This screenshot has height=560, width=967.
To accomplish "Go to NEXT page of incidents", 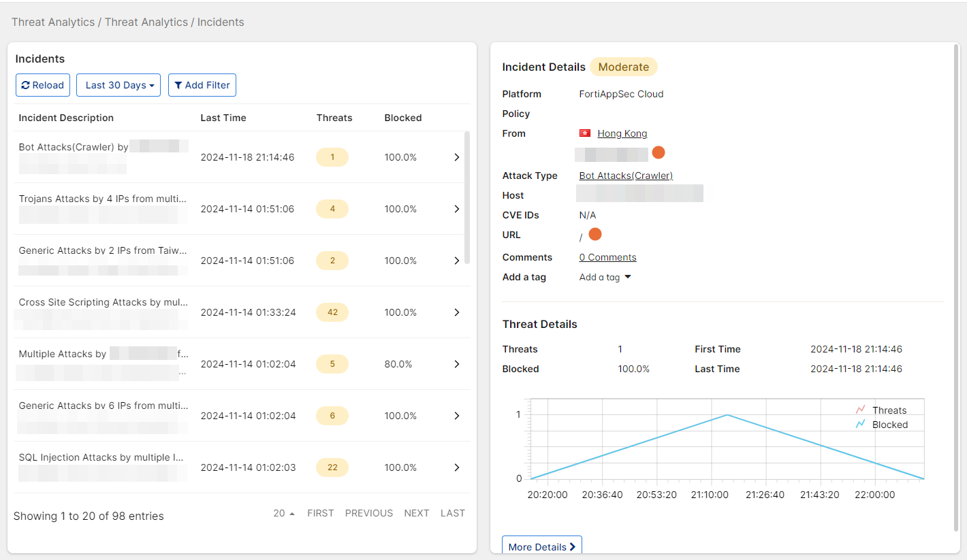I will coord(416,513).
